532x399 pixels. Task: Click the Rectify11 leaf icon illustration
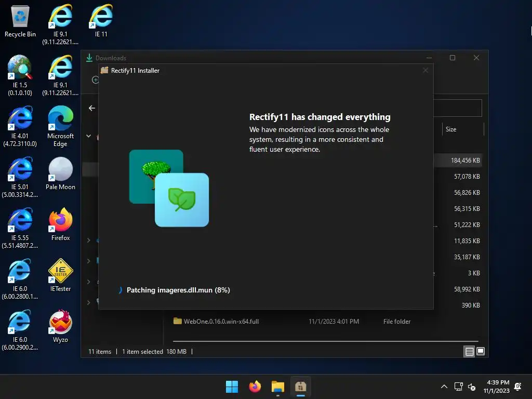(182, 200)
